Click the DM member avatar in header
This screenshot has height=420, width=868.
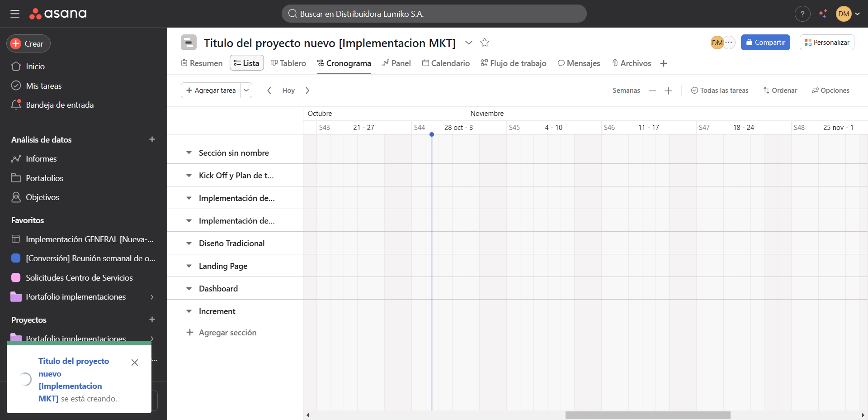coord(717,43)
